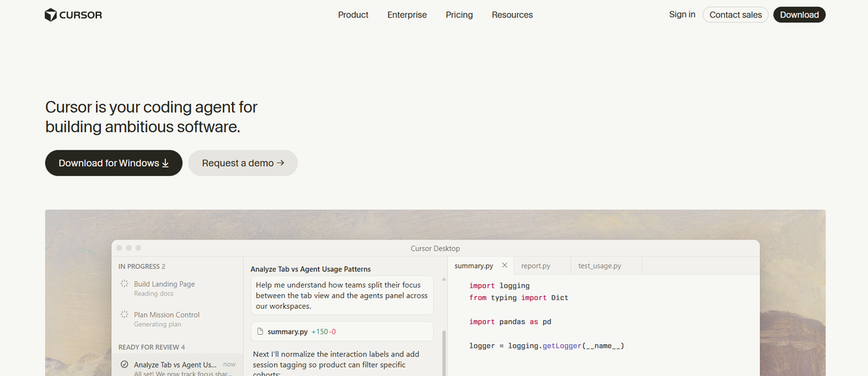Image resolution: width=868 pixels, height=376 pixels.
Task: Click the 'import logging' code line
Action: 499,286
